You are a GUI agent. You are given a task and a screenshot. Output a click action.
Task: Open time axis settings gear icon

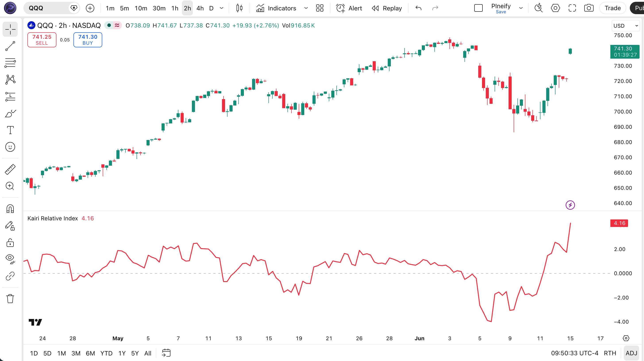[626, 338]
